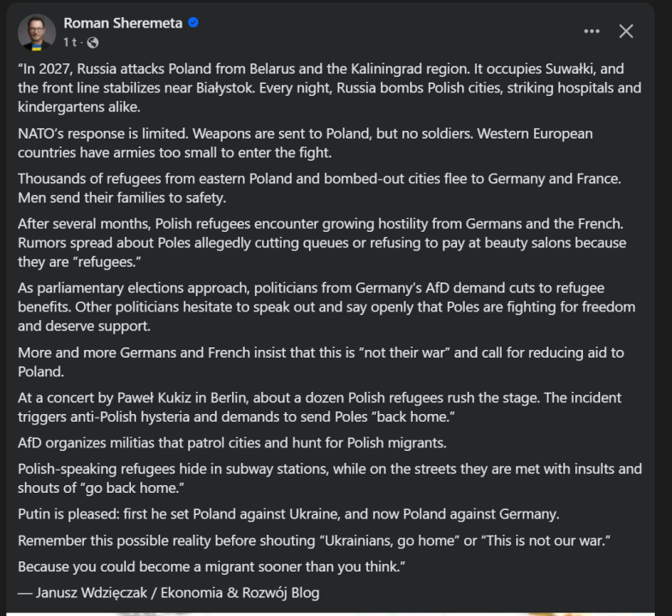Click the "1 t." post timestamp
Viewport: 672px width, 616px height.
click(x=69, y=42)
